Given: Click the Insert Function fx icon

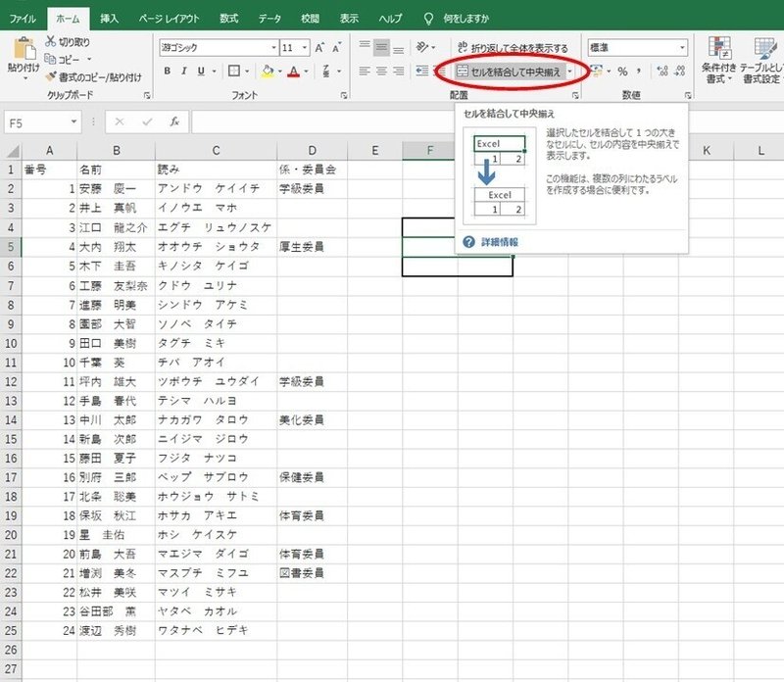Looking at the screenshot, I should (174, 122).
